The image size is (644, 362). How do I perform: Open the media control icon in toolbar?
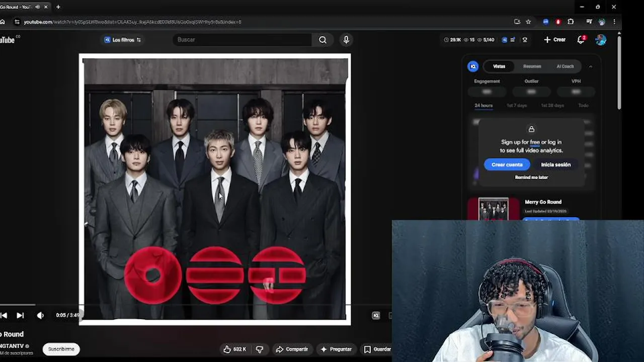(x=589, y=22)
